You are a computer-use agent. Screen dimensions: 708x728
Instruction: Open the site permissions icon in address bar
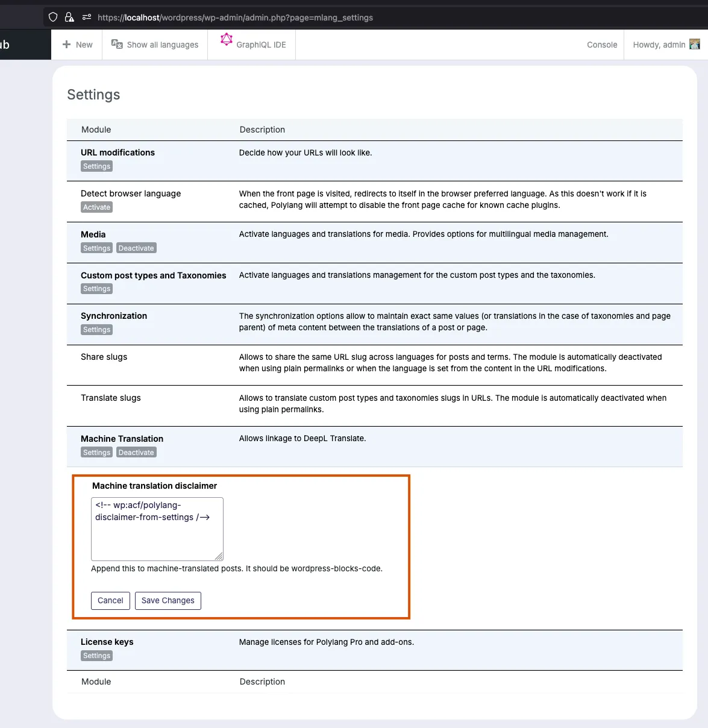(87, 17)
